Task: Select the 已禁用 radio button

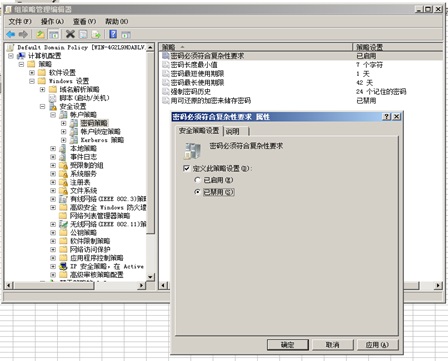Action: point(197,192)
